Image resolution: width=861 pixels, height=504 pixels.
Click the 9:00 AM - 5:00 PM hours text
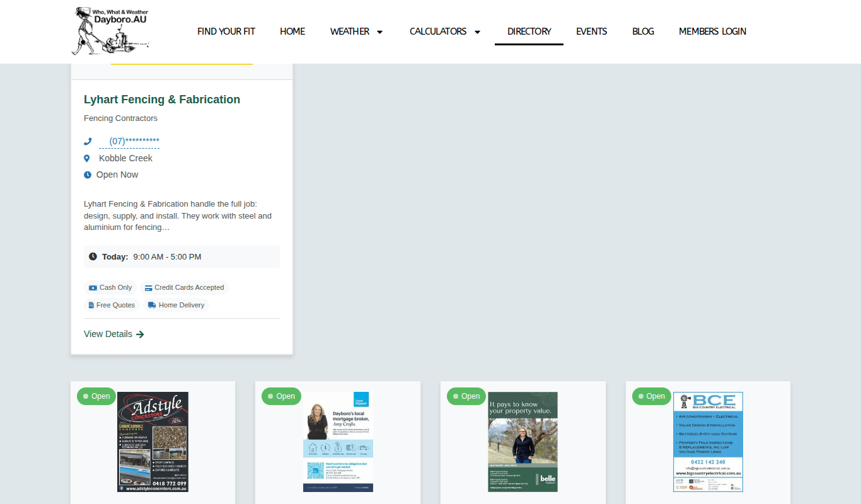[167, 257]
